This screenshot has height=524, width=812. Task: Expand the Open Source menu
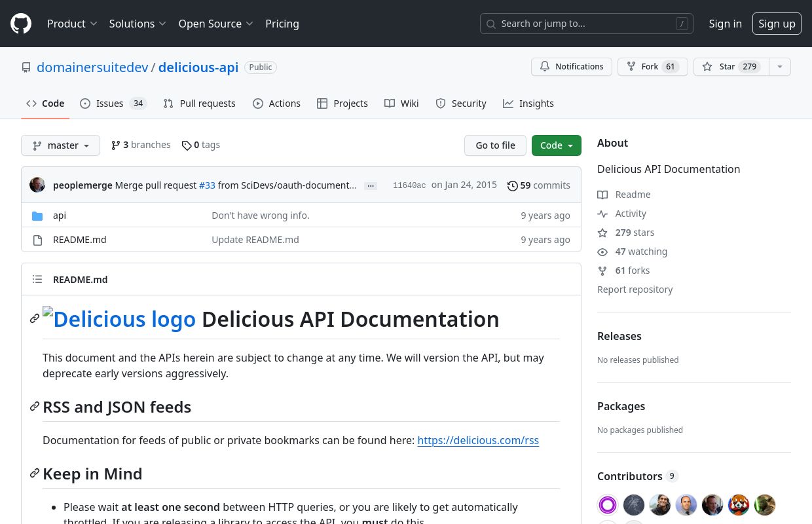pos(215,24)
